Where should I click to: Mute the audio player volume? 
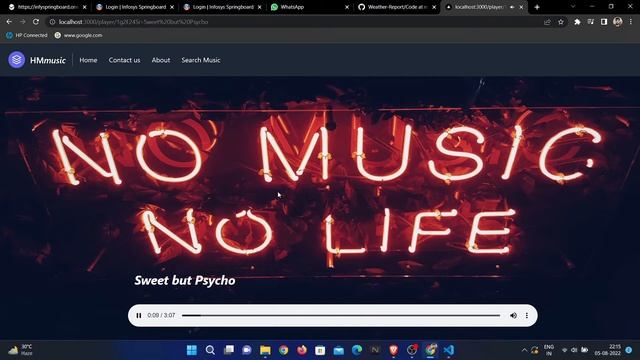(x=513, y=316)
